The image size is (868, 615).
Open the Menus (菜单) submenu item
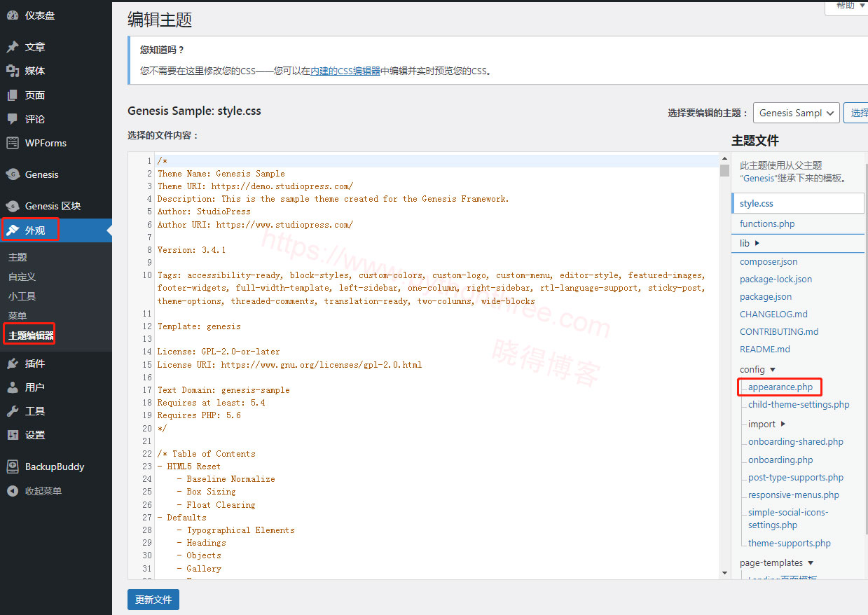18,316
